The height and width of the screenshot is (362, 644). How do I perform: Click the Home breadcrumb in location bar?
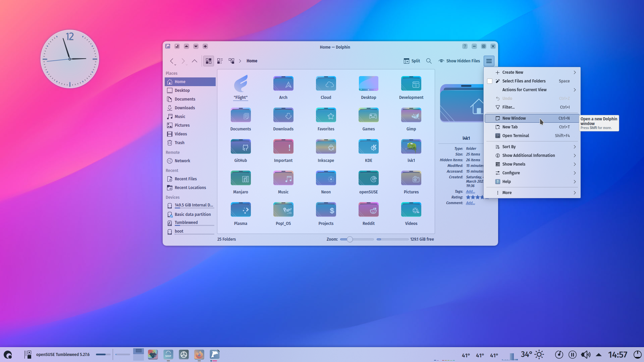pyautogui.click(x=252, y=61)
